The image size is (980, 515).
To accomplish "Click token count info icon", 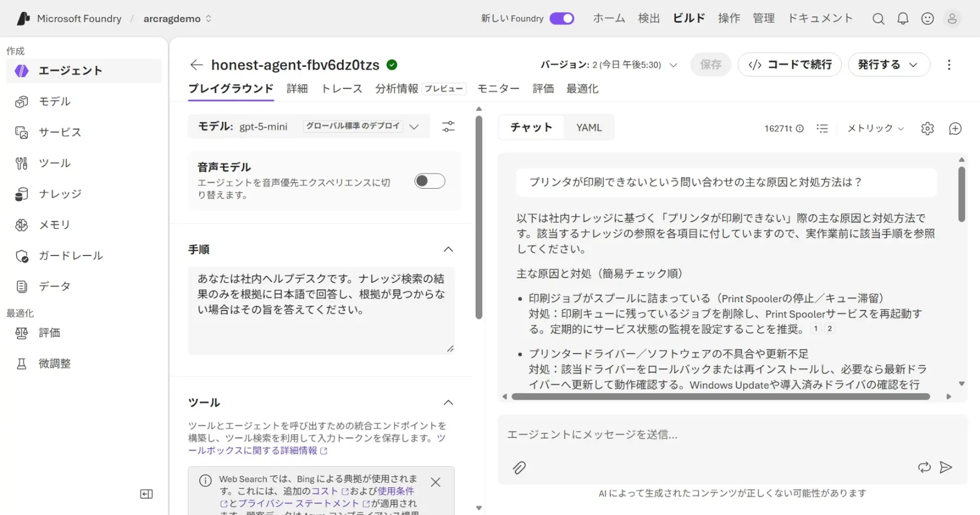I will coord(800,129).
